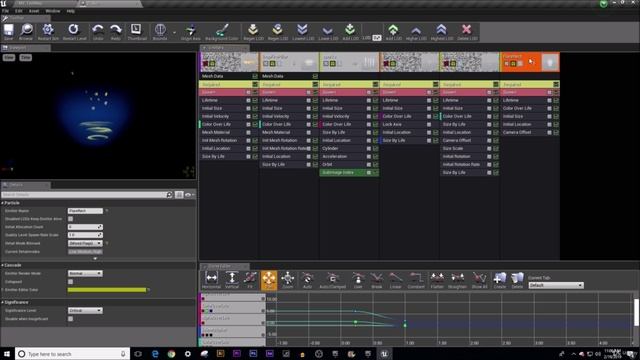Click the Search Details input field
This screenshot has width=640, height=360.
84,195
